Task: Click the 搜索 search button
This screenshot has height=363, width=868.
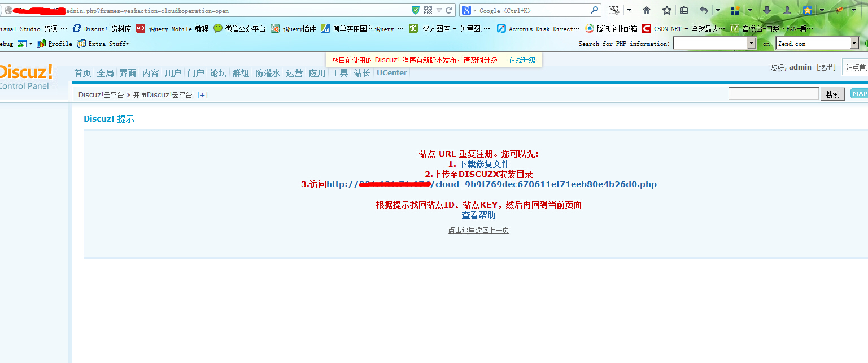Action: tap(833, 94)
